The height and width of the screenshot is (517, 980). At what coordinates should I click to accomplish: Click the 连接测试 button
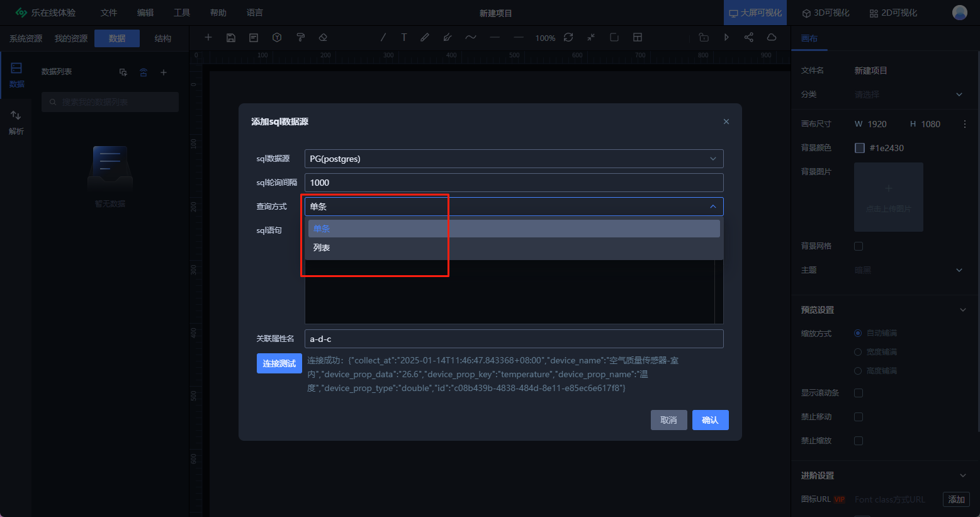pyautogui.click(x=279, y=363)
